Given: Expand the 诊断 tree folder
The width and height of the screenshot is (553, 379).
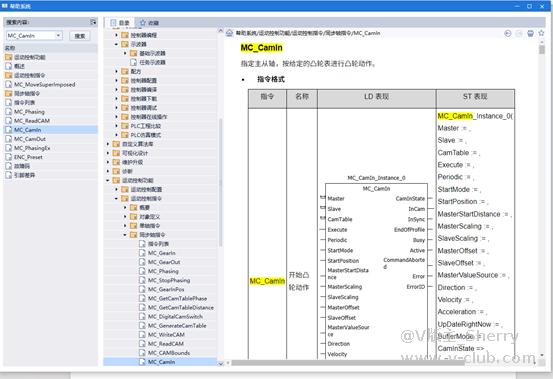Looking at the screenshot, I should click(108, 171).
